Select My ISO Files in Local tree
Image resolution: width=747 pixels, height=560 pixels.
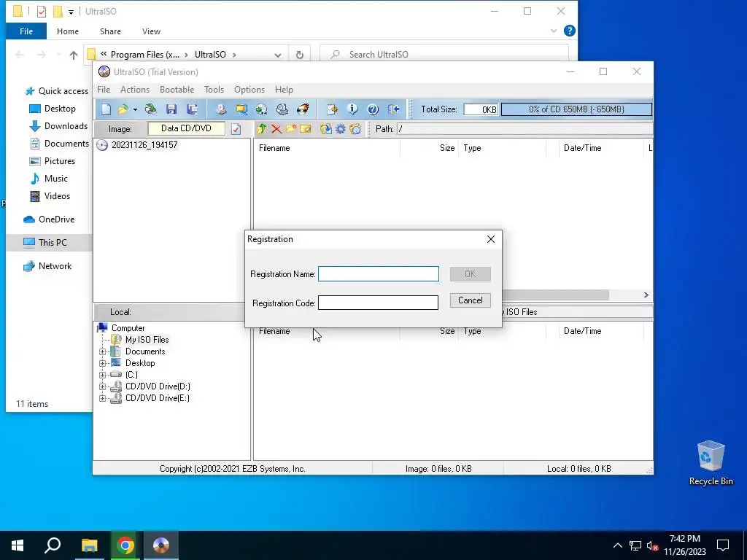(x=147, y=340)
